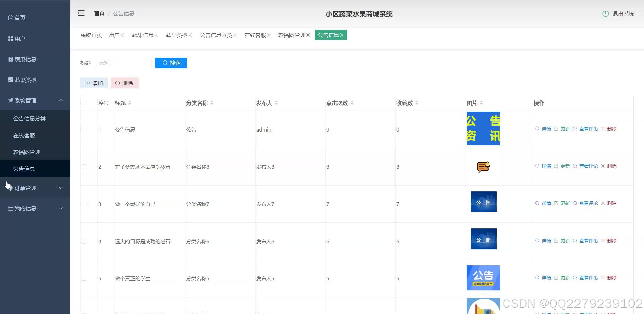Check the select-all checkbox in table header
Screen dimensions: 644x314
[x=84, y=103]
